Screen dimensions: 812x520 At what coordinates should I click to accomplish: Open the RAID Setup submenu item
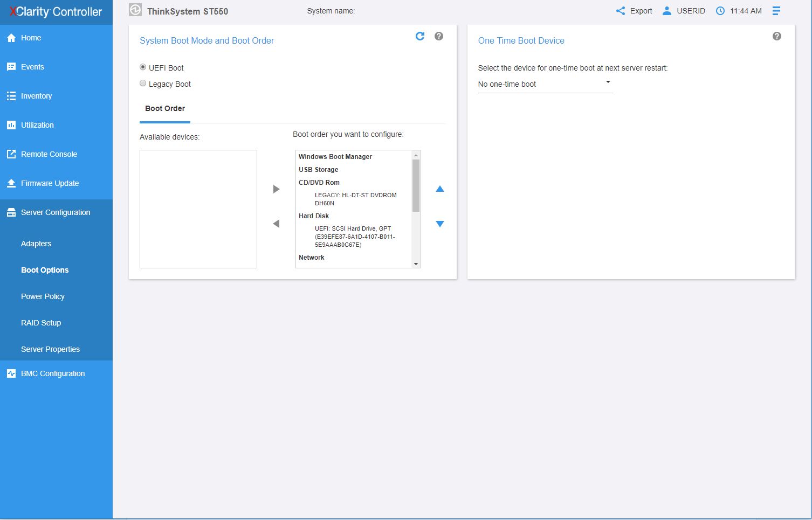coord(41,323)
